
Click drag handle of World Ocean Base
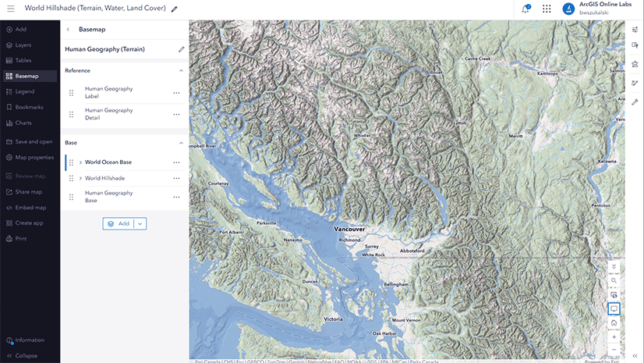click(x=71, y=162)
